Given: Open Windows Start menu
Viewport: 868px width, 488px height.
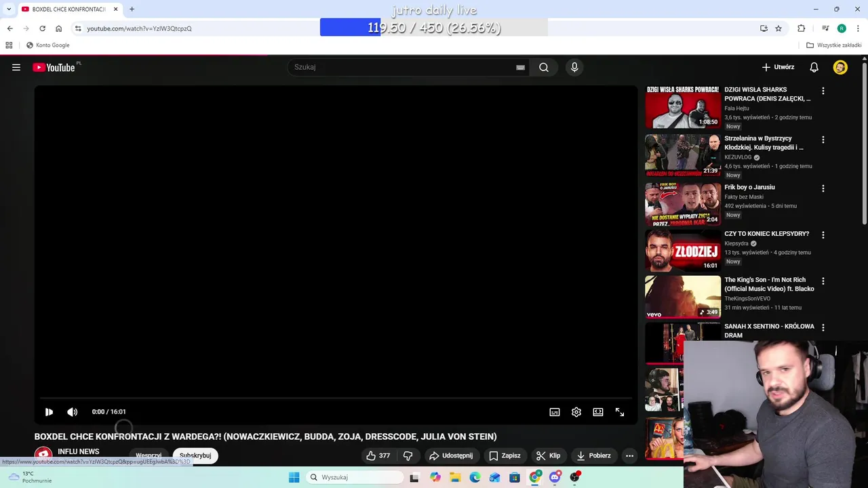Looking at the screenshot, I should (x=294, y=477).
